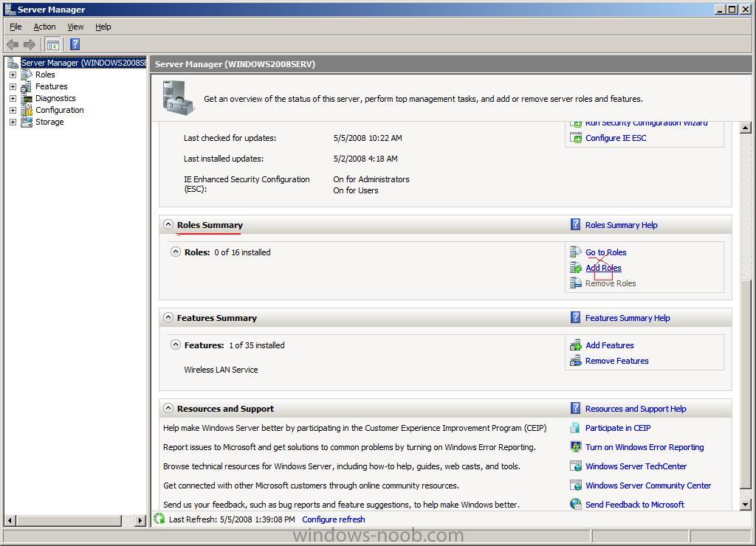Click the Server Manager title bar icon
Image resolution: width=756 pixels, height=546 pixels.
pyautogui.click(x=10, y=9)
